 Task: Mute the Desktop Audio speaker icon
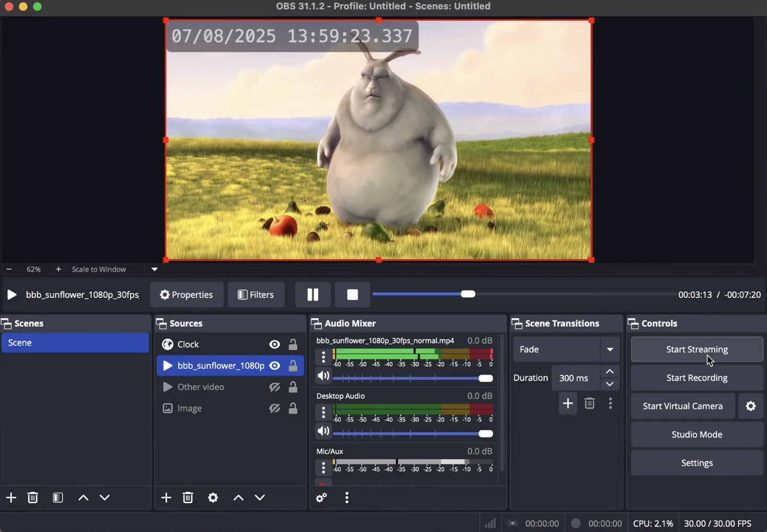[x=323, y=432]
